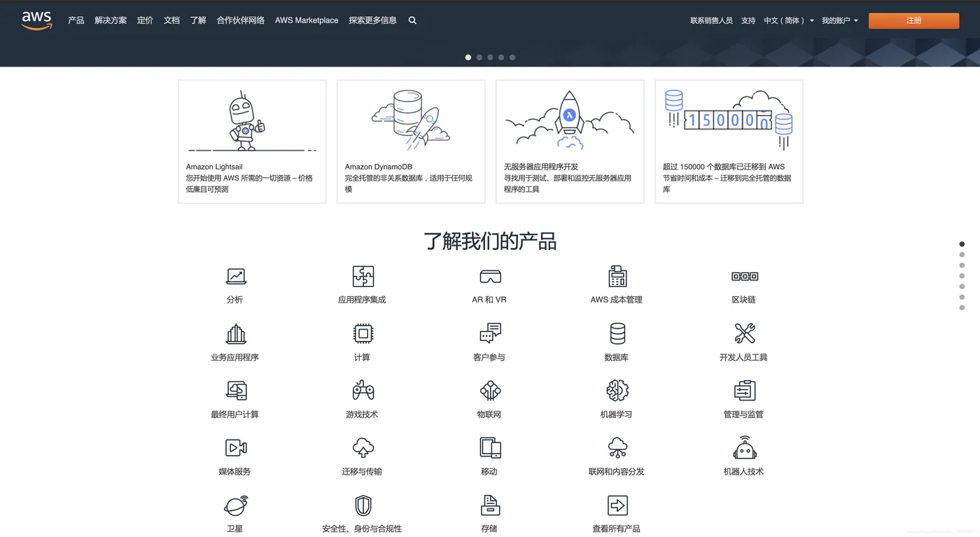Screen dimensions: 980x537
Task: Open the 业务应用程序 buildings icon
Action: [x=236, y=333]
